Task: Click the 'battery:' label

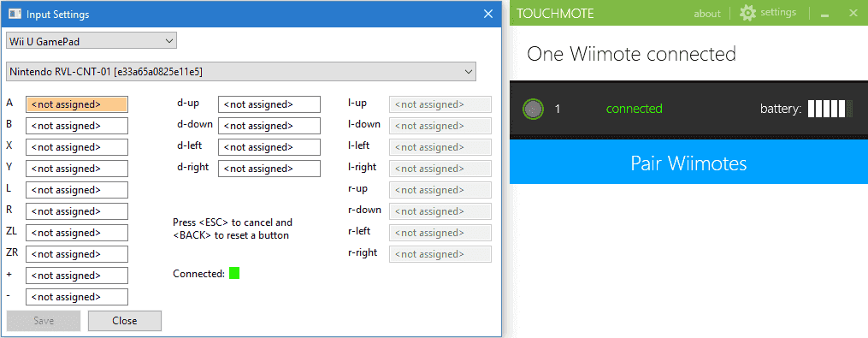Action: coord(781,110)
